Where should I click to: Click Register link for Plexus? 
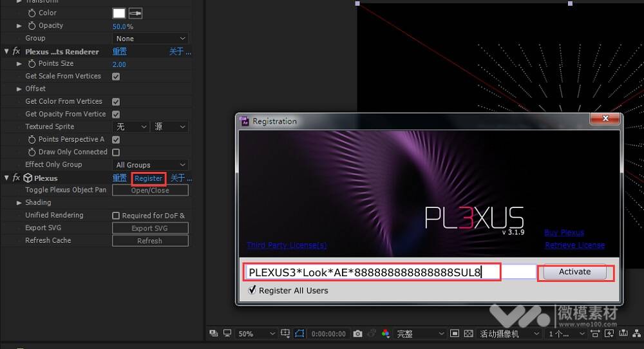coord(148,178)
